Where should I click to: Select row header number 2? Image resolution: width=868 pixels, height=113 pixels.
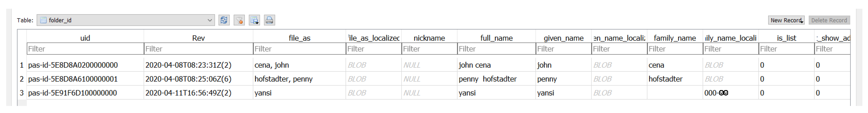coord(22,79)
